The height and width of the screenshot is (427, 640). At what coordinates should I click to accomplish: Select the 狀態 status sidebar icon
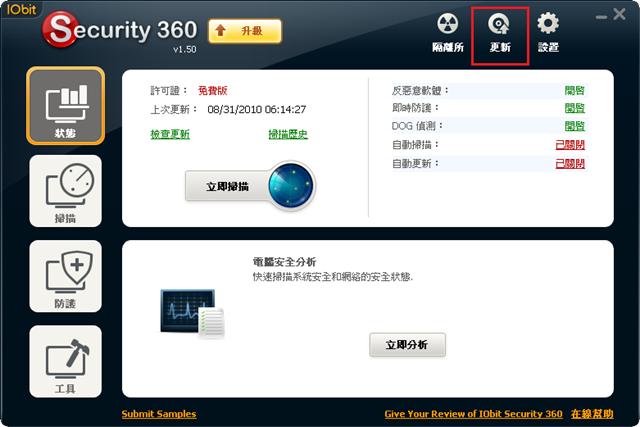pyautogui.click(x=65, y=106)
